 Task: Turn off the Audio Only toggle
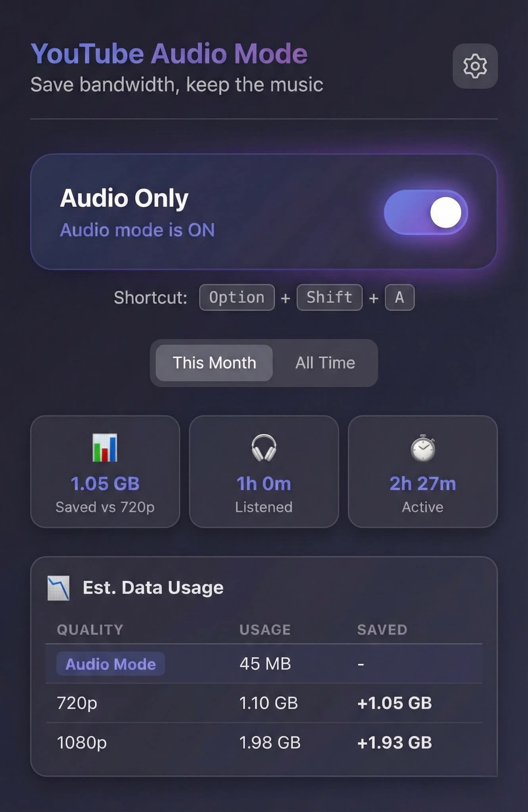point(426,212)
